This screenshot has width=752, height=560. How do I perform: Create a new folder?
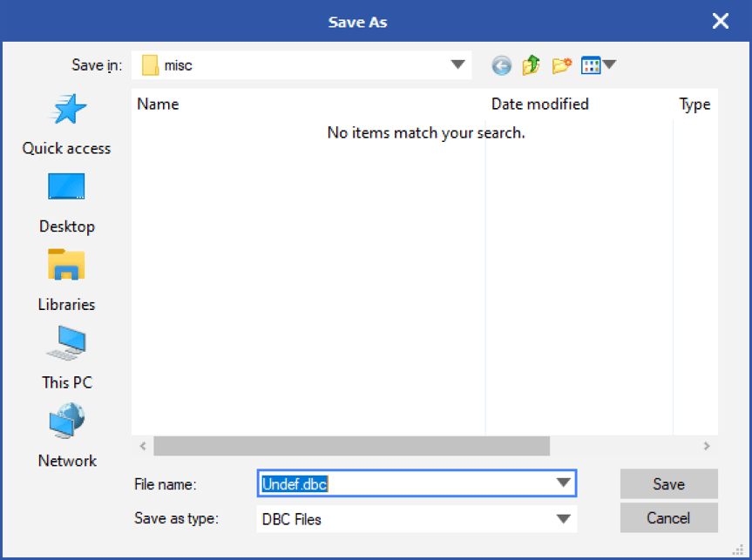[x=561, y=65]
